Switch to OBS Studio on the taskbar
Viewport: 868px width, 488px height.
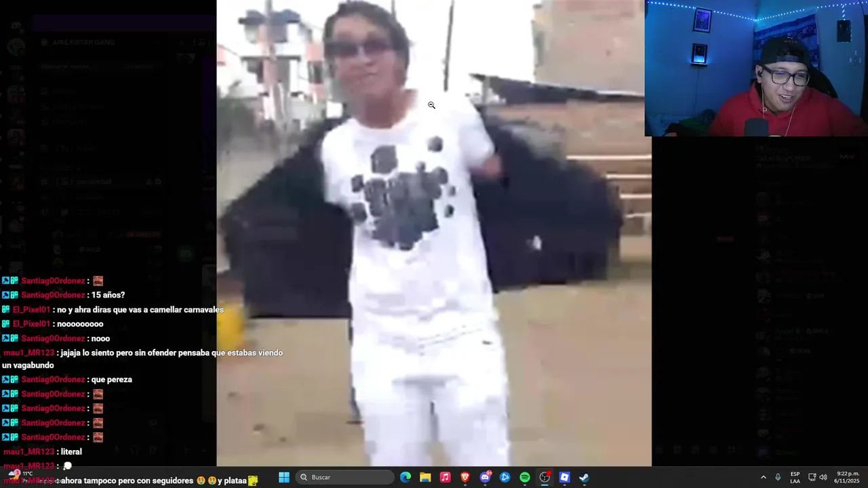(545, 477)
